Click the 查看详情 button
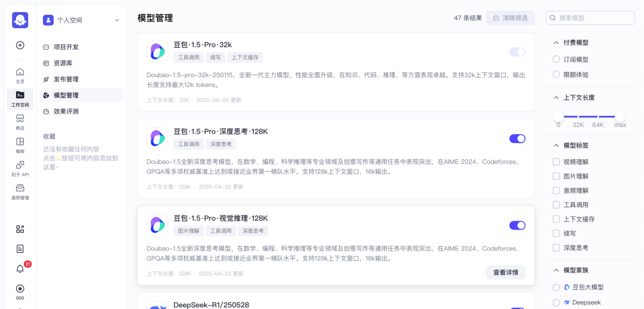This screenshot has width=644, height=309. (506, 272)
